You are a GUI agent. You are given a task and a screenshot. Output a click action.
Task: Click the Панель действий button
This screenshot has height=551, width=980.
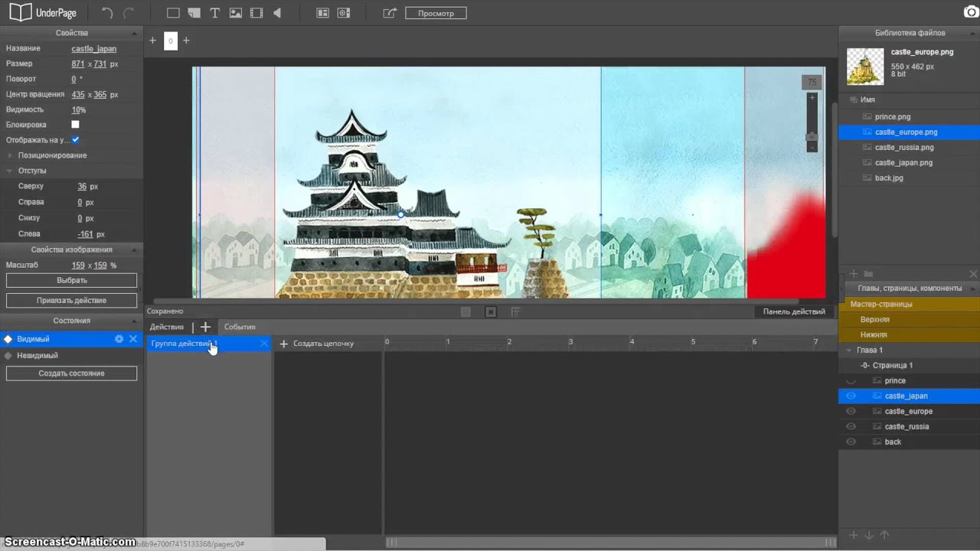pyautogui.click(x=794, y=311)
